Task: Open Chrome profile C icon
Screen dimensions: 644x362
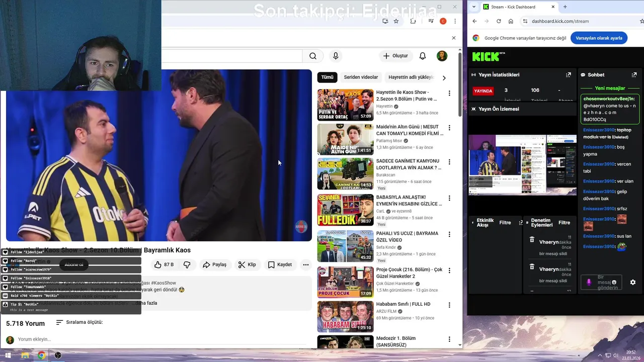Action: pos(443,21)
